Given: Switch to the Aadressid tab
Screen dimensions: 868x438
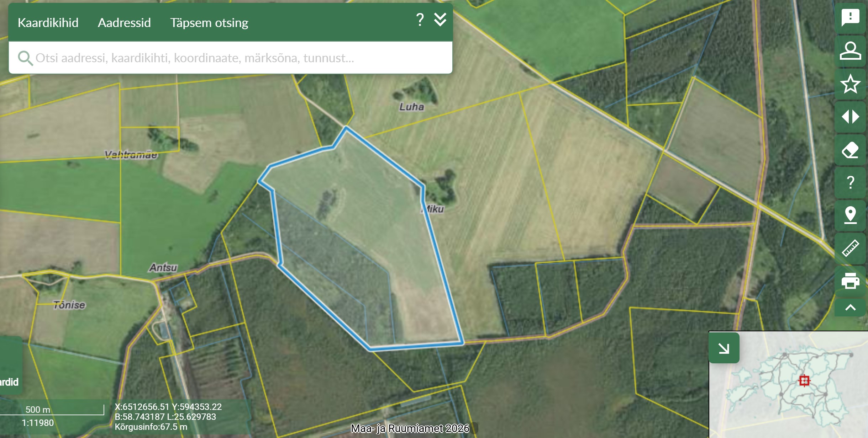Looking at the screenshot, I should (x=124, y=23).
